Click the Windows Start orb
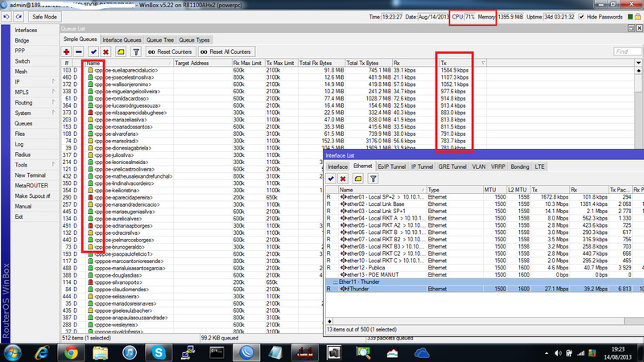This screenshot has width=644, height=362. point(12,352)
